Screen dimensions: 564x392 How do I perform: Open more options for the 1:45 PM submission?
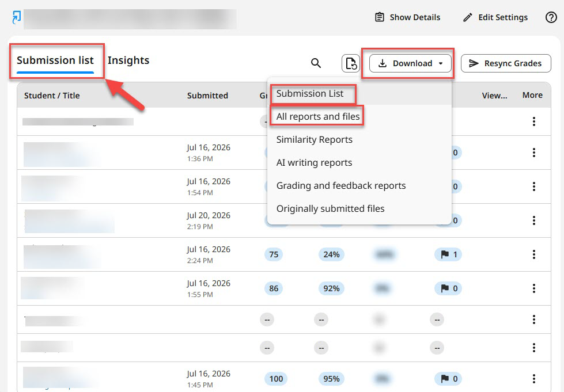534,378
